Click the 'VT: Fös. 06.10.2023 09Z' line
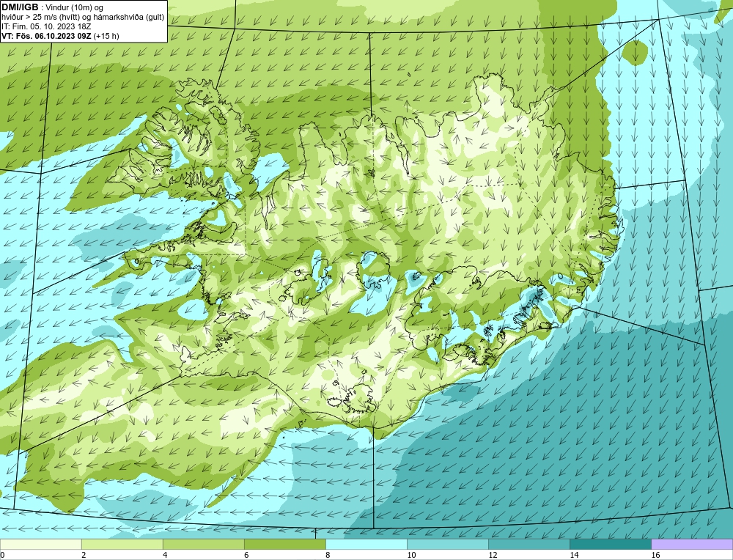 [x=47, y=36]
